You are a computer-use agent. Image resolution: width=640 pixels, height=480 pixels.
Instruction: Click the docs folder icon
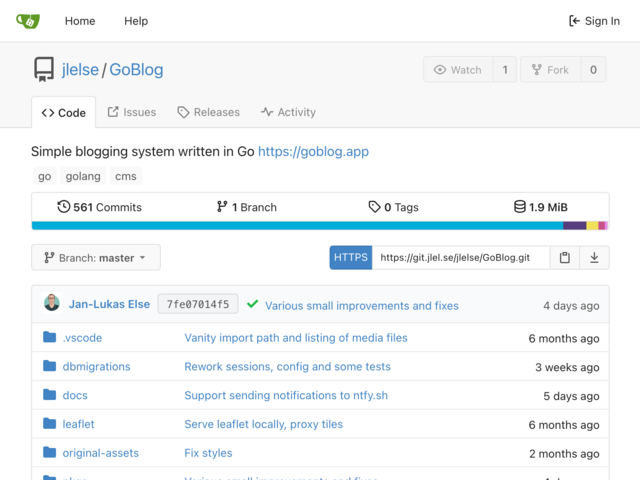tap(50, 395)
